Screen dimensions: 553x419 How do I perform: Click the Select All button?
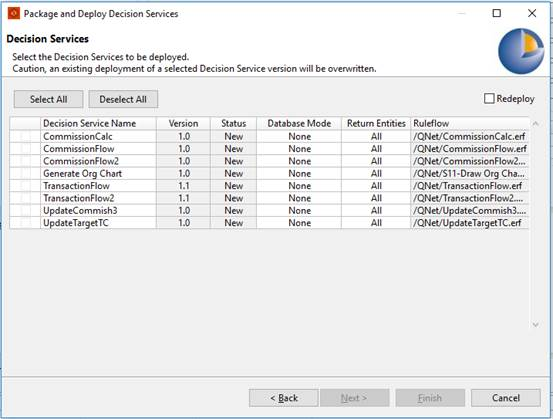coord(49,99)
